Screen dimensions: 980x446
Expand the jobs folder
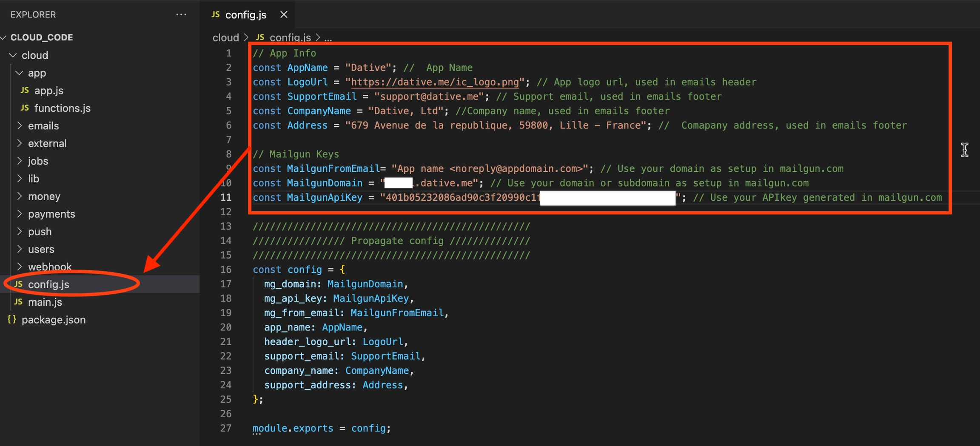point(38,161)
